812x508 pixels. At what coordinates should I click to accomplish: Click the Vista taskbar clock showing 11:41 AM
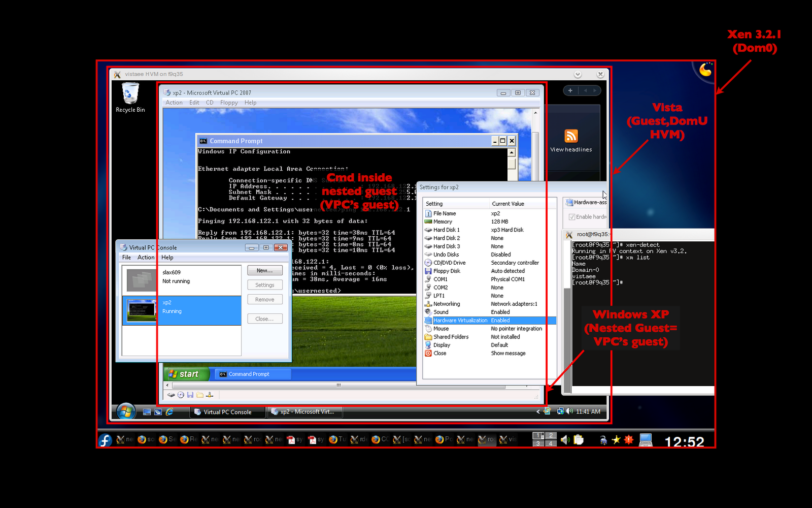tap(588, 412)
